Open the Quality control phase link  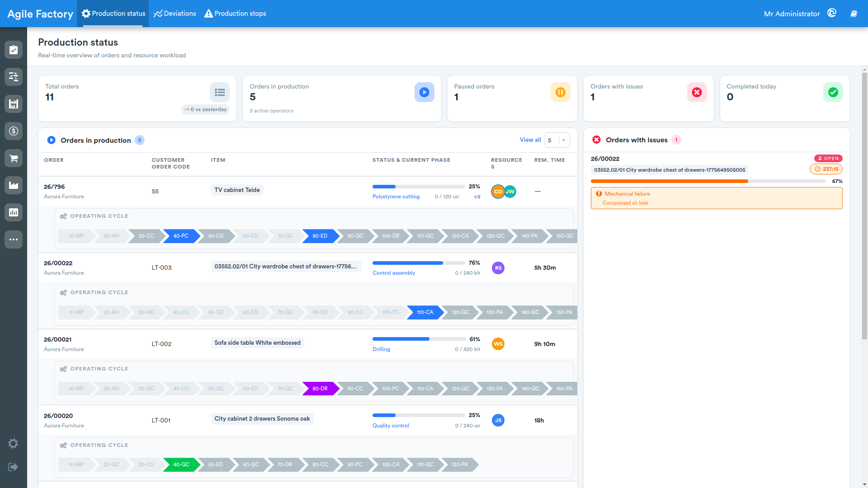click(x=391, y=426)
